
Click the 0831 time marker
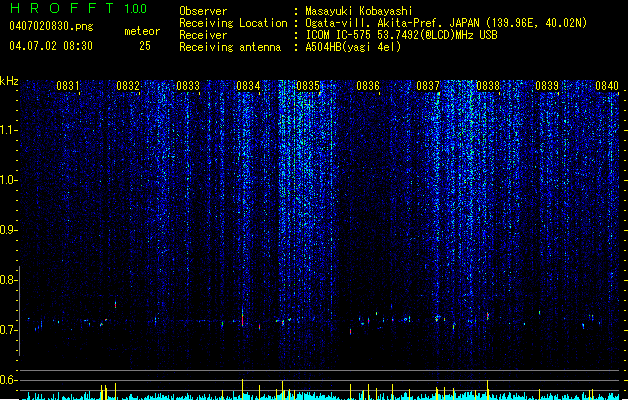pyautogui.click(x=68, y=86)
